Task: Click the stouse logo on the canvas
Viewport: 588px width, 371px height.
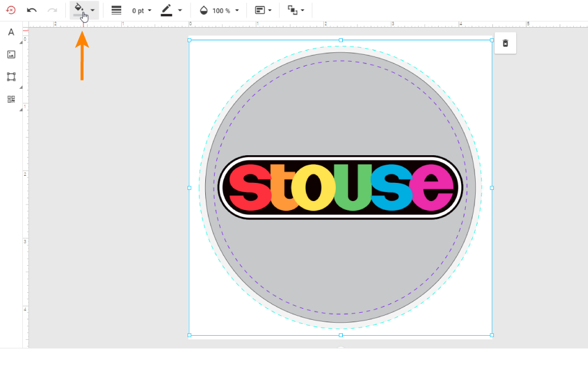Action: [x=340, y=187]
